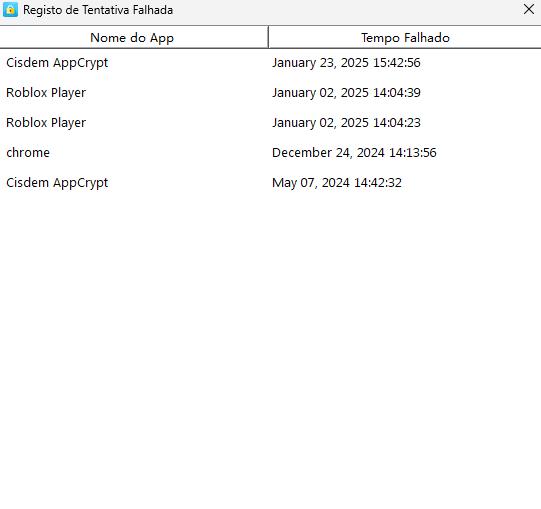Click the AppCrypt lock icon in title bar
Image resolution: width=541 pixels, height=509 pixels.
[10, 10]
